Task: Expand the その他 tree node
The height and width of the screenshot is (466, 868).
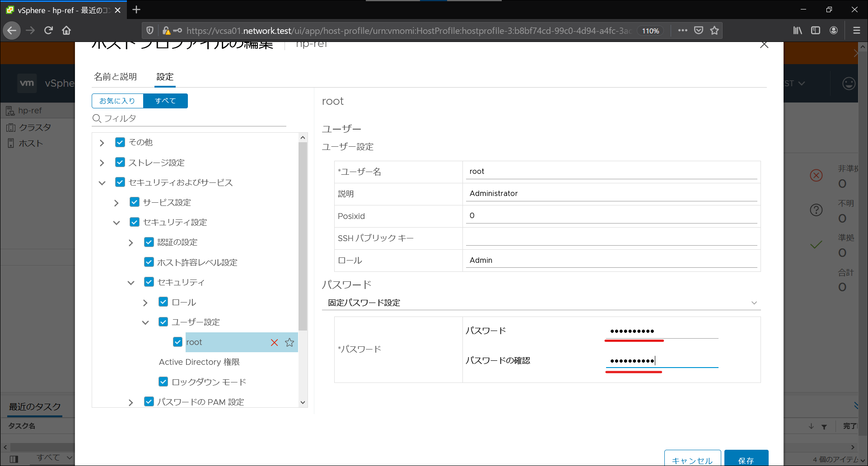Action: pyautogui.click(x=102, y=143)
